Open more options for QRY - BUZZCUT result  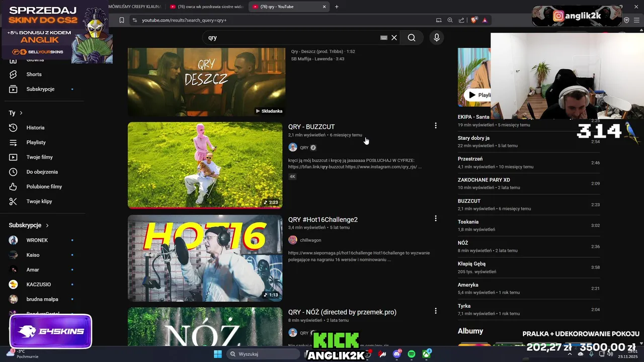click(x=436, y=126)
